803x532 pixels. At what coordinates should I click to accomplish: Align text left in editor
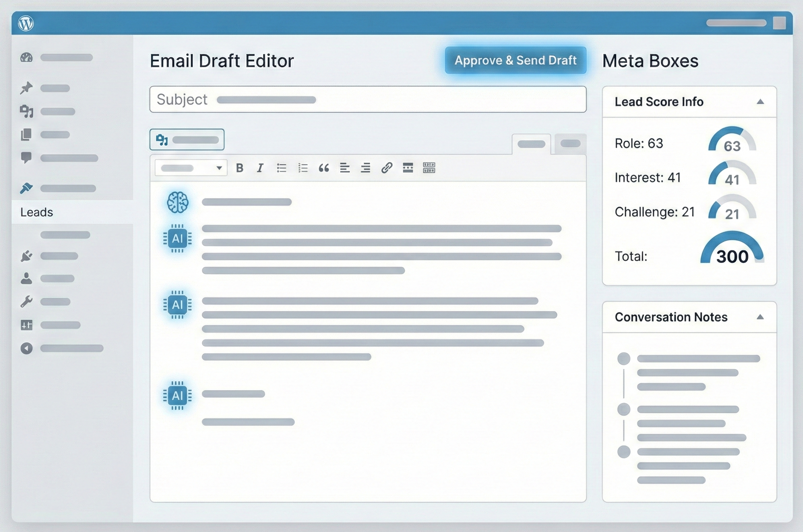coord(345,168)
